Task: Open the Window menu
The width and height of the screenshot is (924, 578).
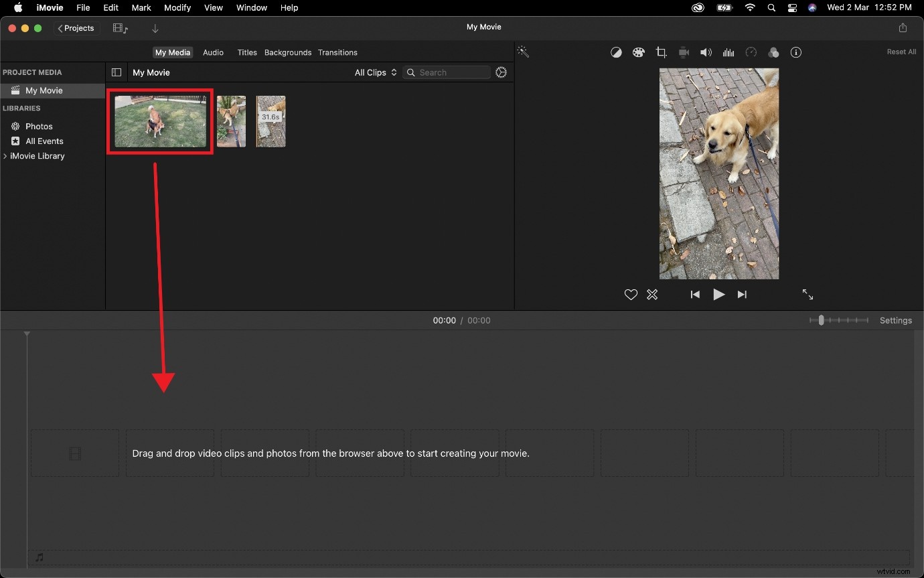Action: click(x=252, y=7)
